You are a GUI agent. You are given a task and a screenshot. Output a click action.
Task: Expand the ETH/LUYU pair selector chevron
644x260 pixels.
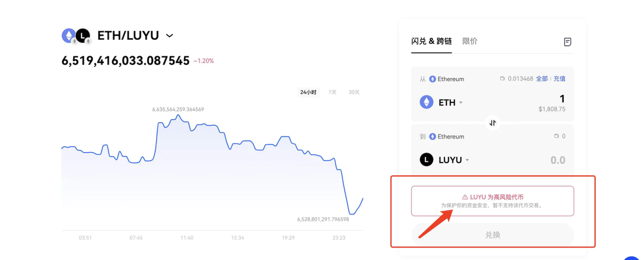pos(170,36)
